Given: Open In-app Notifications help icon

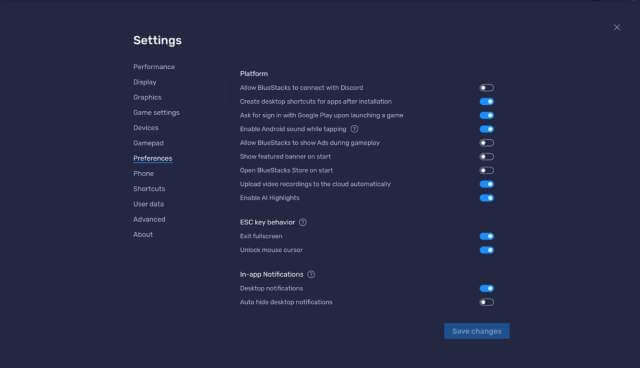Looking at the screenshot, I should pyautogui.click(x=311, y=275).
